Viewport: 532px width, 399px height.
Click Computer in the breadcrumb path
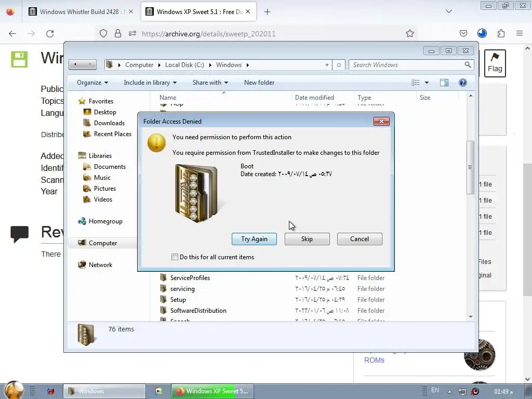[139, 65]
